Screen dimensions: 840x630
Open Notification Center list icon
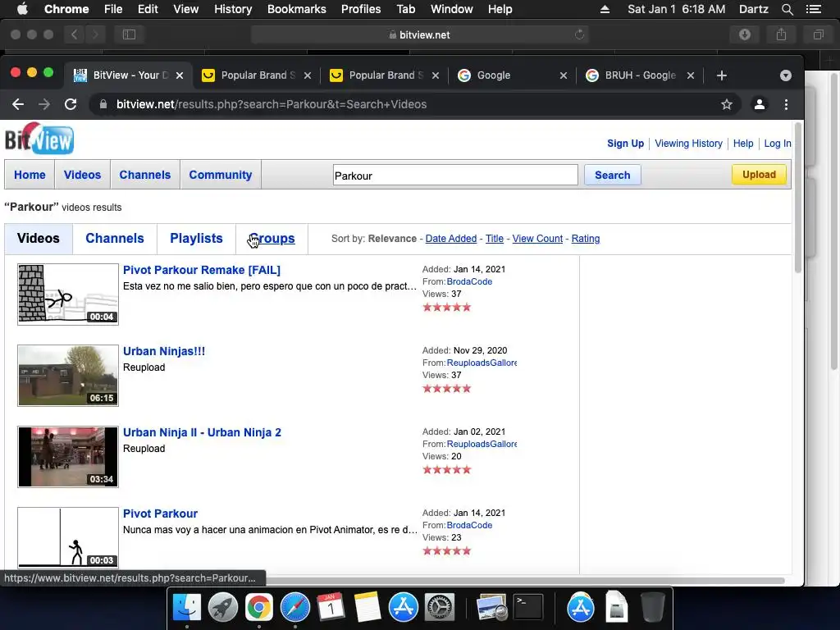(813, 9)
